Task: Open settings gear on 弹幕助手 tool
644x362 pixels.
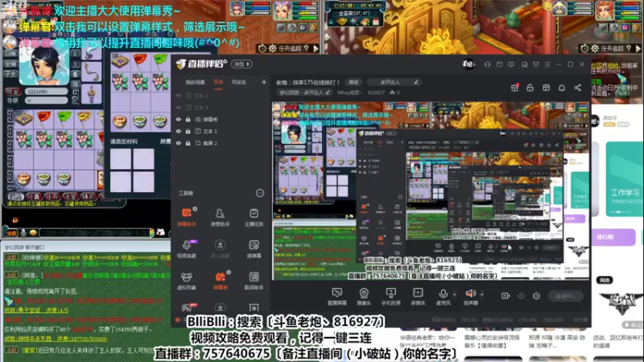Action: coord(195,209)
